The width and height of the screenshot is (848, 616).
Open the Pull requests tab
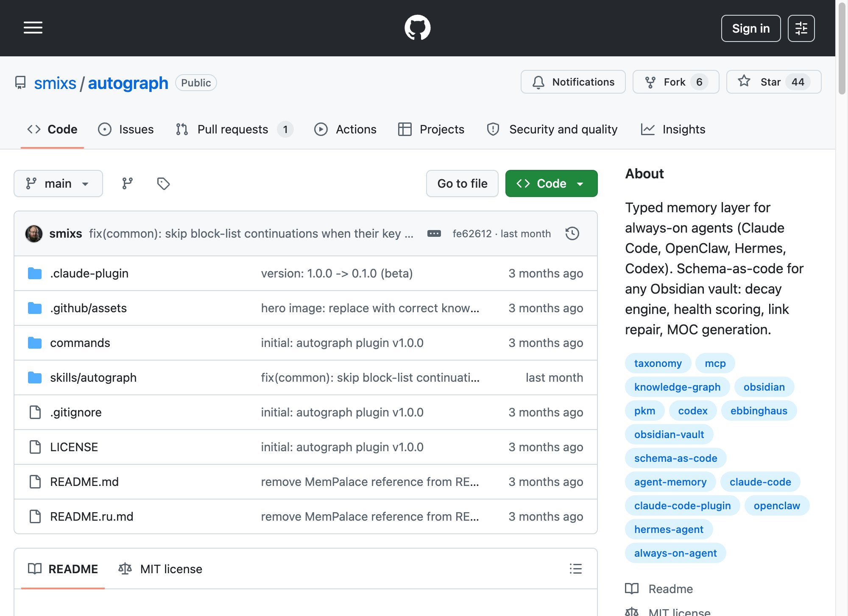[234, 129]
